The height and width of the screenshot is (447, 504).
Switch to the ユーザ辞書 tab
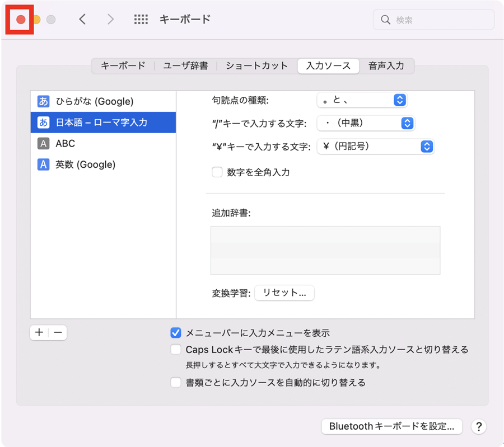(185, 66)
